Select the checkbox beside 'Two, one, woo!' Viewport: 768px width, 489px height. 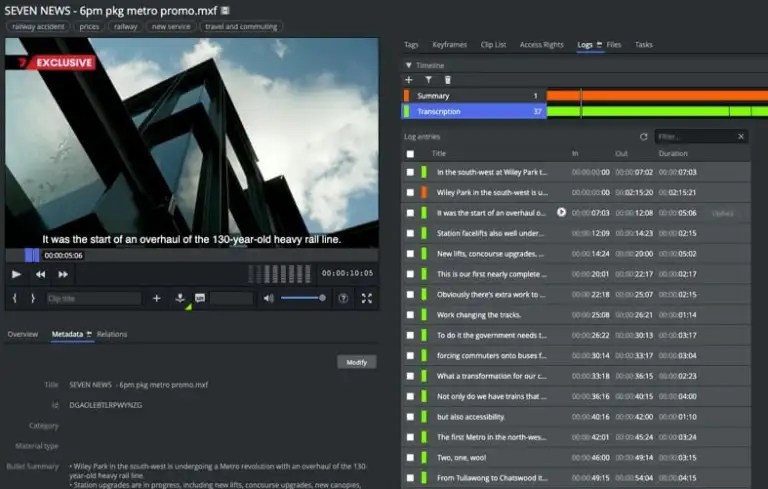410,457
